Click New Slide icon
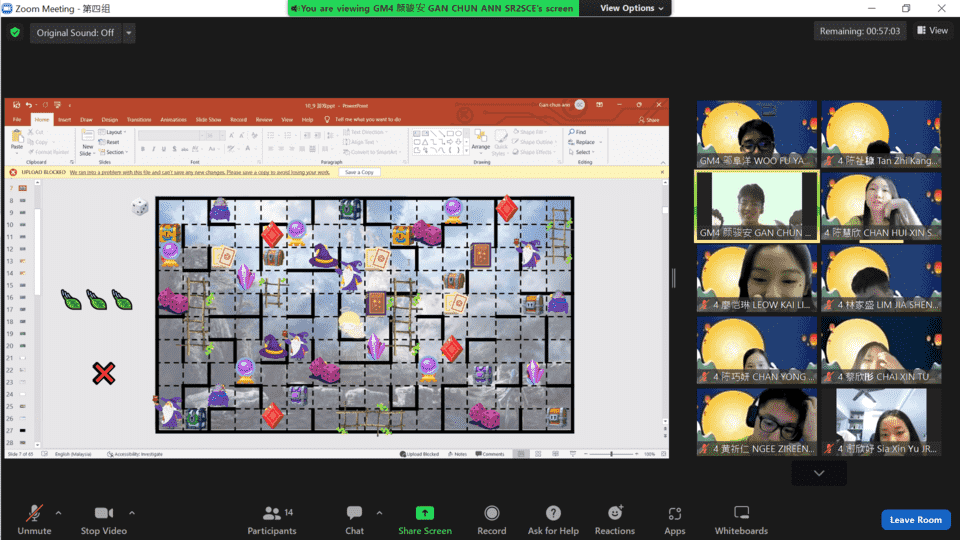 pos(88,137)
